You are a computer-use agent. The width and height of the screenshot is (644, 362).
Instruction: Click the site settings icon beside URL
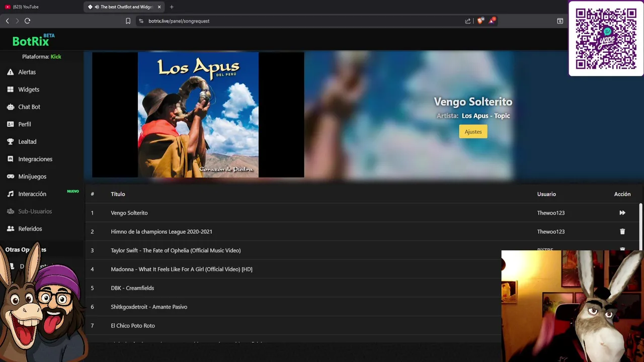pyautogui.click(x=141, y=21)
